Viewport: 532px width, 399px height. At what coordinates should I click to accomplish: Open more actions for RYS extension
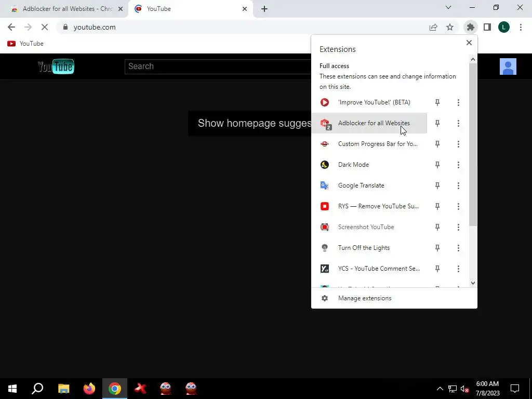458,206
